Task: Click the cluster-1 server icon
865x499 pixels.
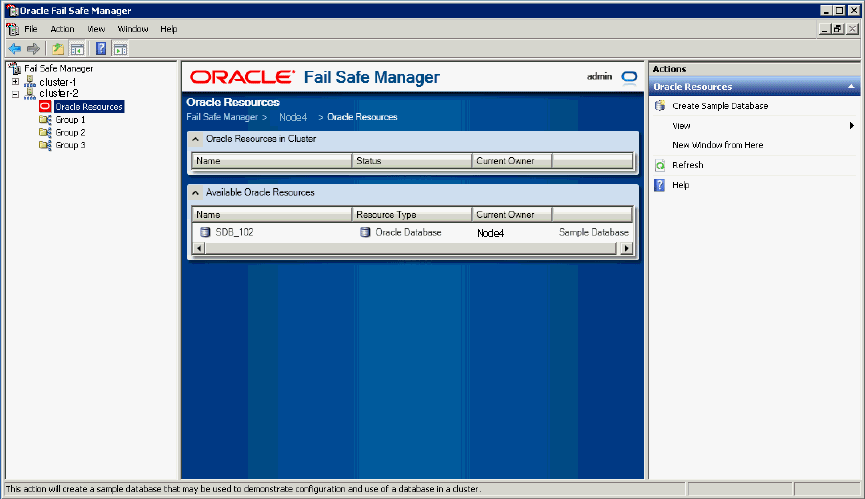Action: coord(30,82)
